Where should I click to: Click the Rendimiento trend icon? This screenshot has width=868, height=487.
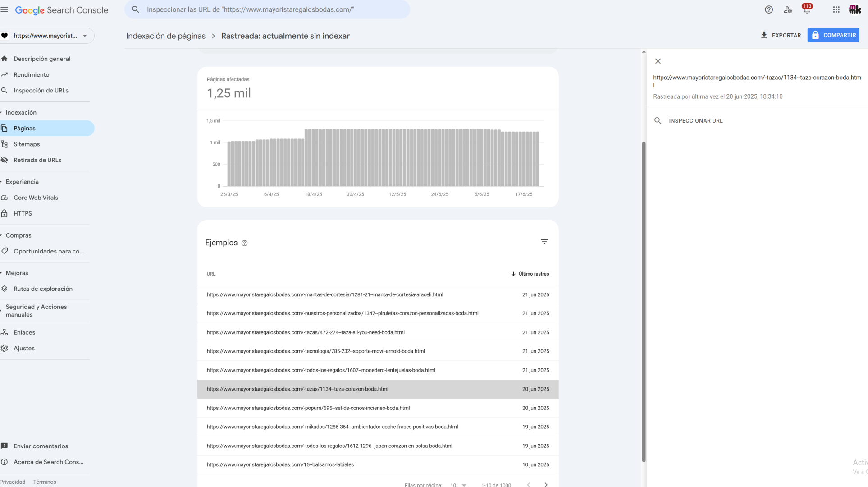tap(5, 74)
